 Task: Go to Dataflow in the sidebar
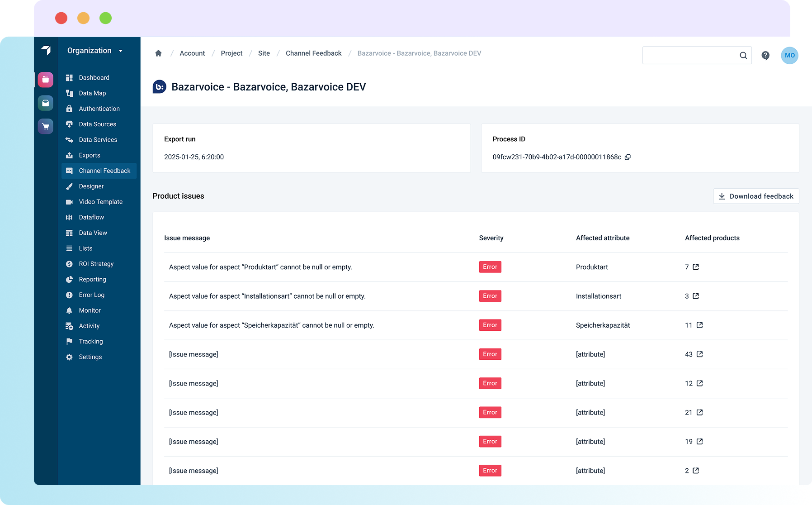99,217
